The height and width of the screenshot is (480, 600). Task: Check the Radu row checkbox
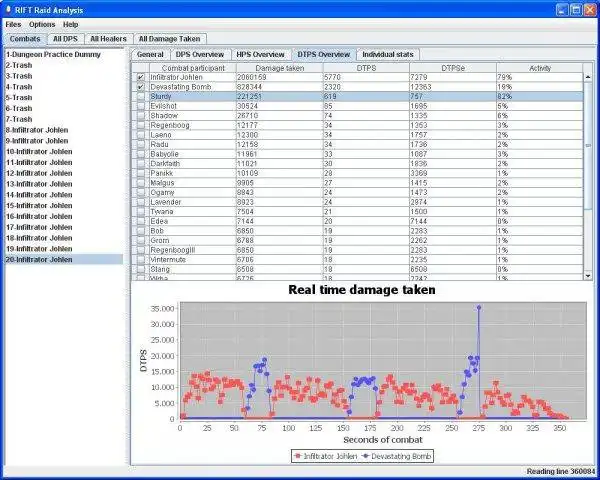[141, 144]
